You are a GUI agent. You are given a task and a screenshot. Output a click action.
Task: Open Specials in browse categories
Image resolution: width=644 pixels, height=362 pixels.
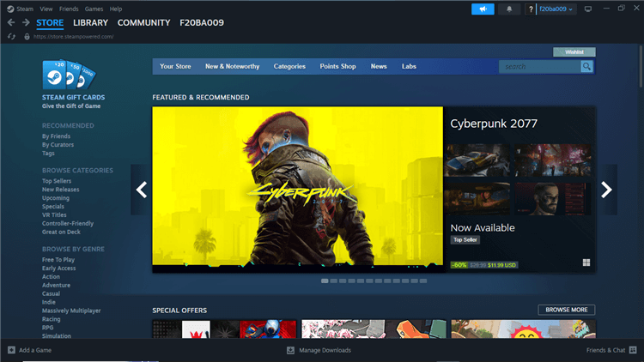click(x=53, y=207)
